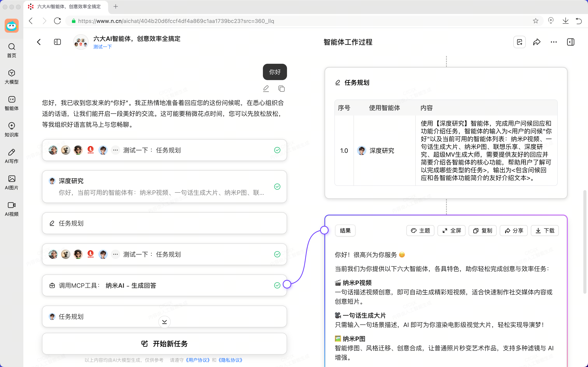Collapse the 智能体工作过程 right panel
The image size is (588, 367).
pyautogui.click(x=570, y=42)
